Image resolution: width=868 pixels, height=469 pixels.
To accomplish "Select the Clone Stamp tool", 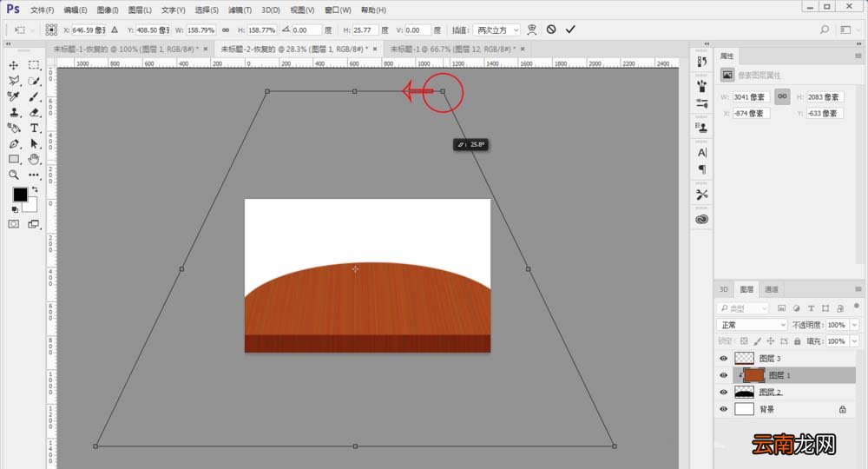I will 13,112.
